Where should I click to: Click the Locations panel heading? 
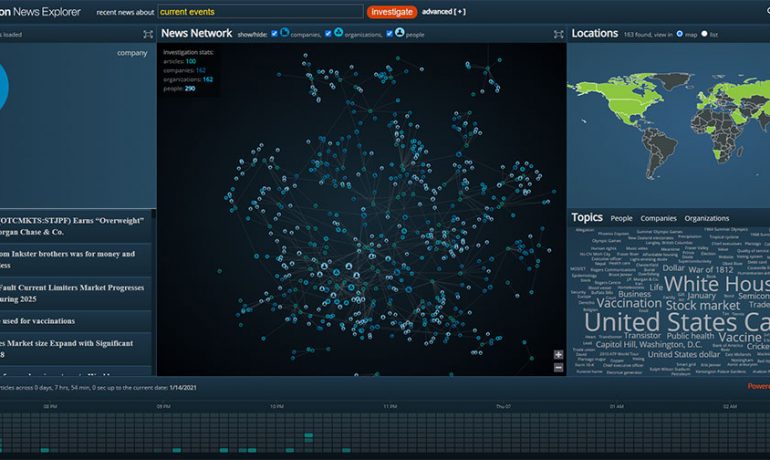click(595, 33)
